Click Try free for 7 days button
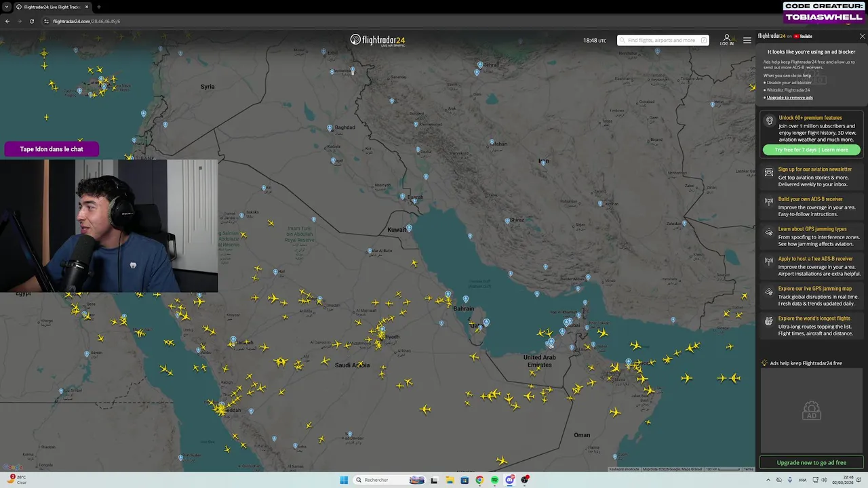 click(811, 150)
